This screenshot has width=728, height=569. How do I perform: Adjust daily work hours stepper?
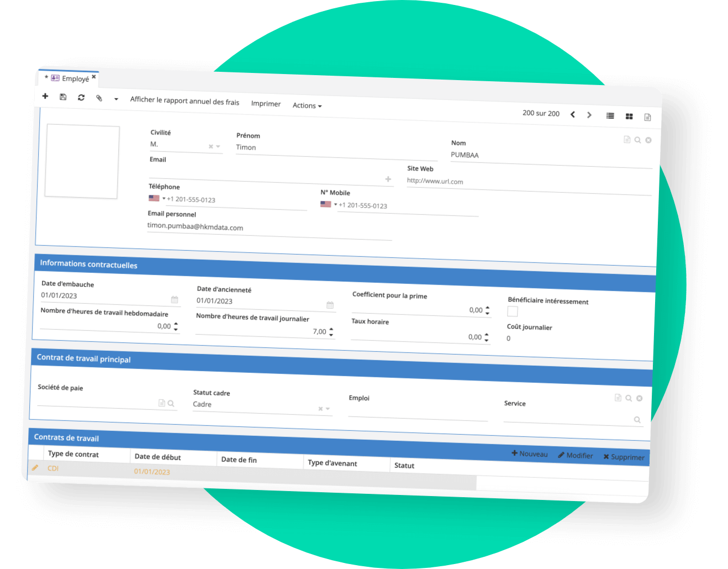331,332
